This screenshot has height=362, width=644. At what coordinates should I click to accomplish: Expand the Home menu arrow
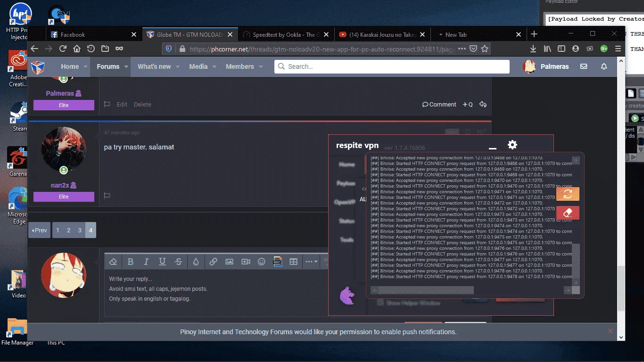click(x=86, y=67)
